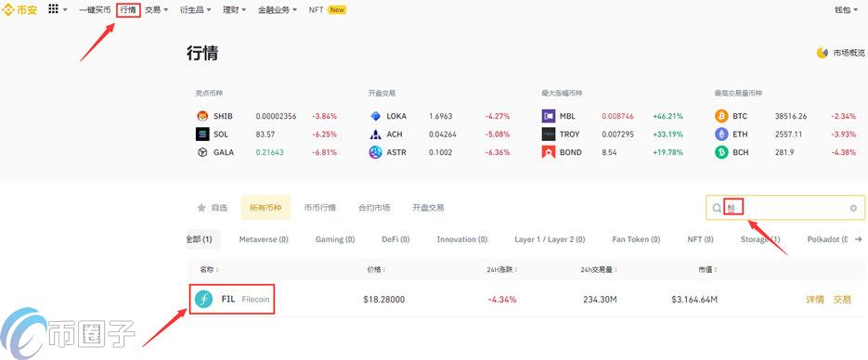The image size is (868, 360).
Task: Switch to the 开盘交易 tab
Action: point(428,208)
